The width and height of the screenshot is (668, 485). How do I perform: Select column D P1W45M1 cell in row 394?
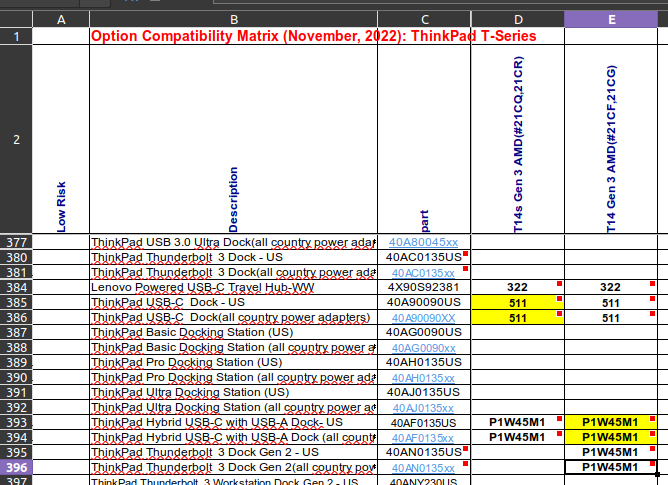(x=518, y=437)
